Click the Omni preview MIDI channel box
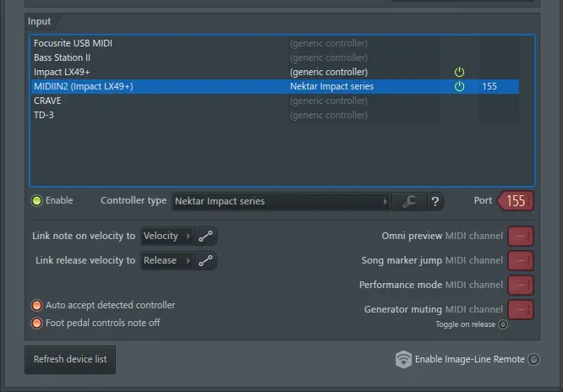The width and height of the screenshot is (563, 392). [521, 237]
